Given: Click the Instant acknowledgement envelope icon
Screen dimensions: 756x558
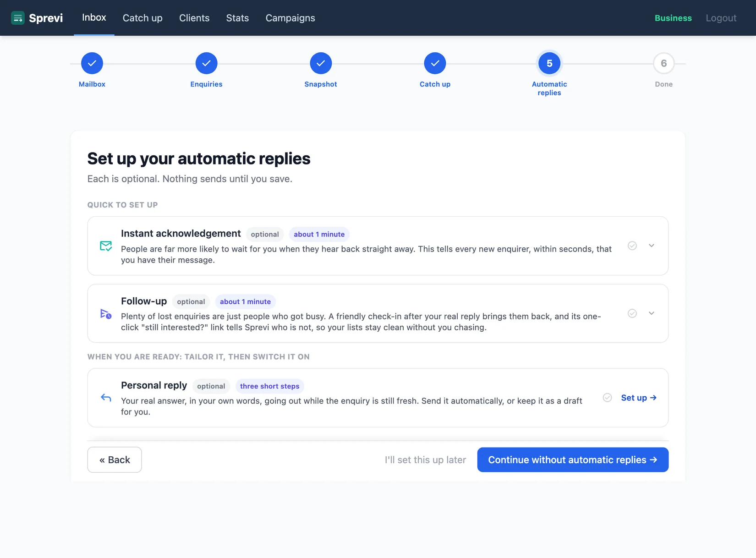Looking at the screenshot, I should [x=106, y=246].
